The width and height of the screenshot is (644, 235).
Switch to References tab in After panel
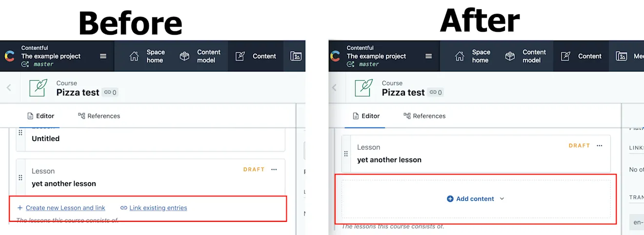(424, 116)
